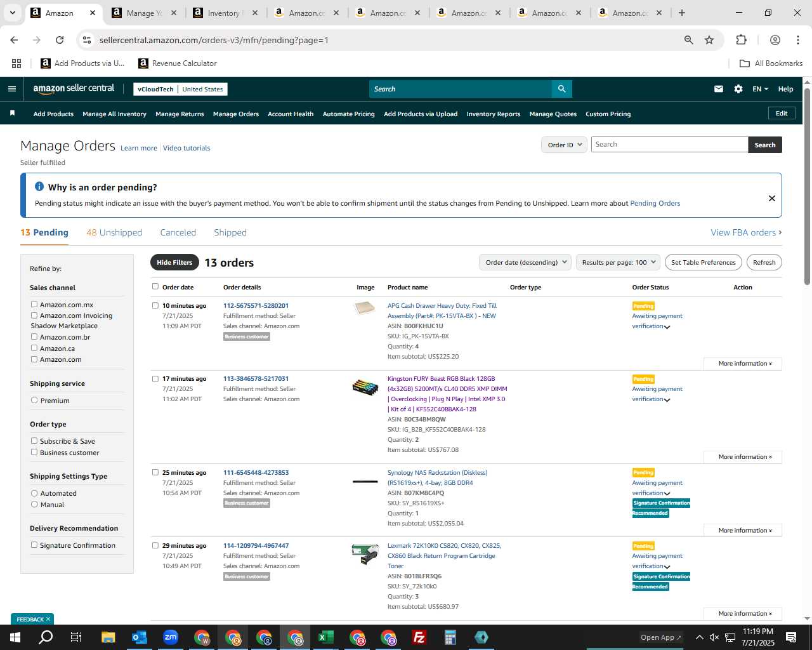Check the Business customer order type
Image resolution: width=812 pixels, height=650 pixels.
point(34,453)
